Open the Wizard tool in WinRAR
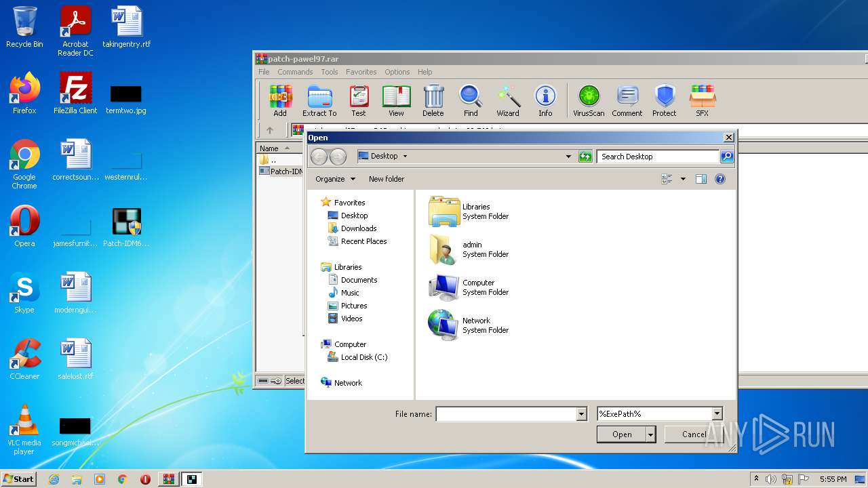The height and width of the screenshot is (488, 868). 508,101
